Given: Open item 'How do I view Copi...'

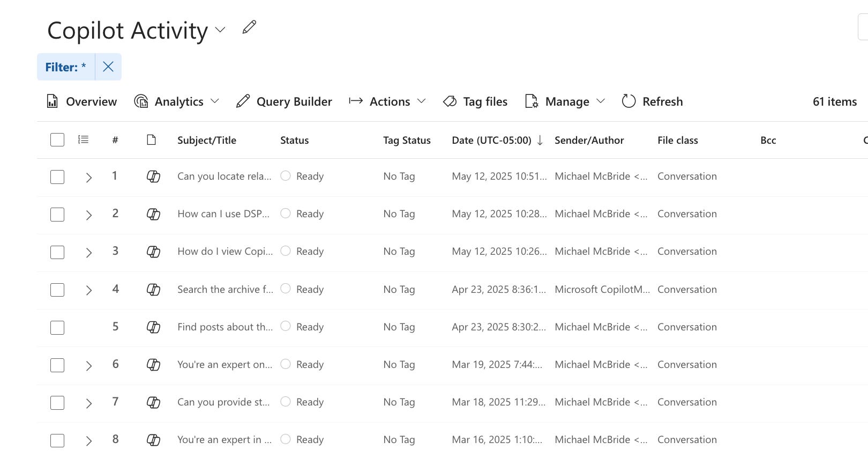Looking at the screenshot, I should (x=225, y=252).
